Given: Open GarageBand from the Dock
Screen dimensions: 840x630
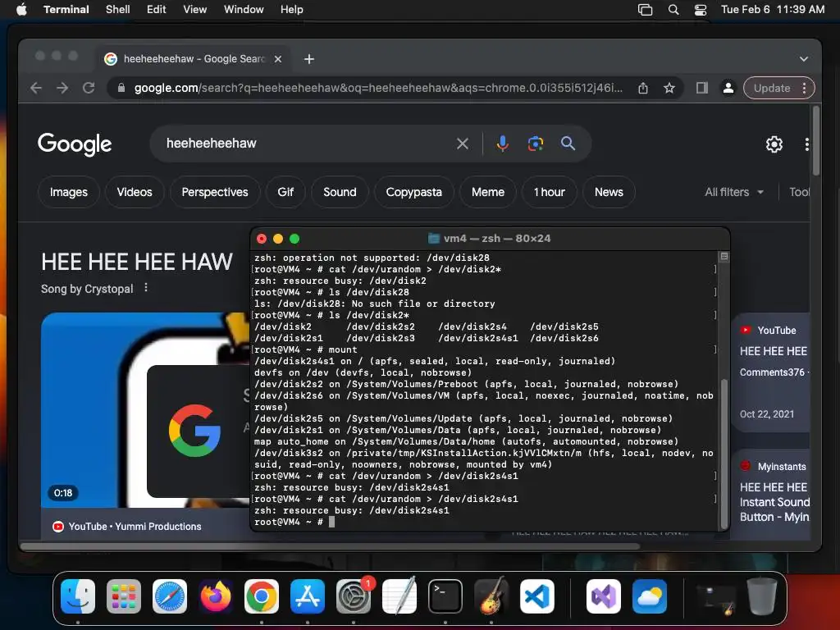Looking at the screenshot, I should [x=491, y=596].
